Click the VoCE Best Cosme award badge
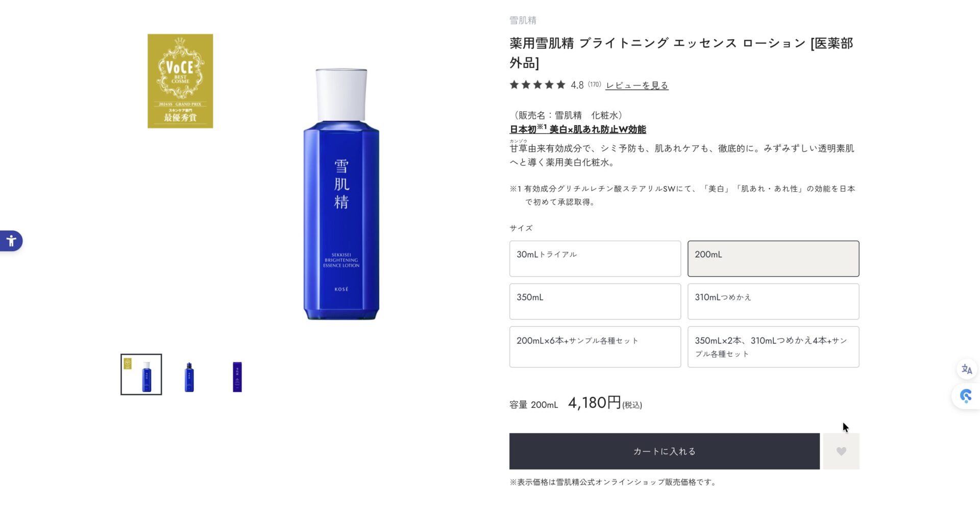980x509 pixels. [x=180, y=81]
